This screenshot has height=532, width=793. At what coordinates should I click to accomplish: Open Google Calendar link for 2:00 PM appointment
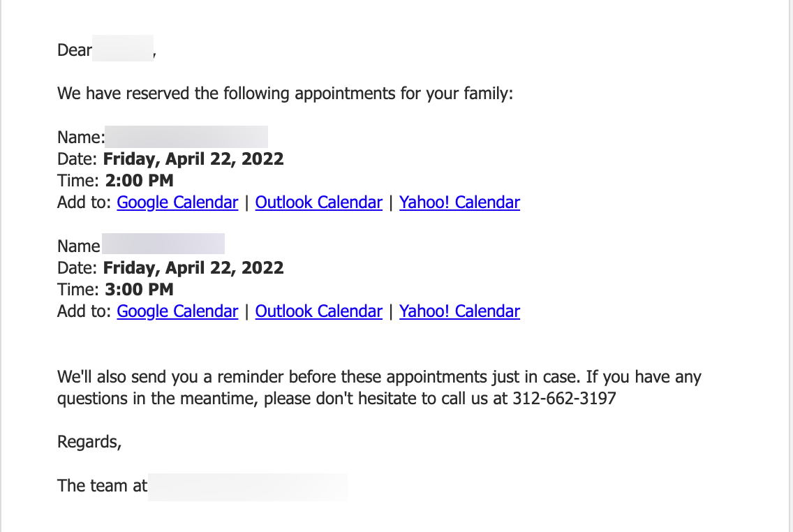[177, 202]
